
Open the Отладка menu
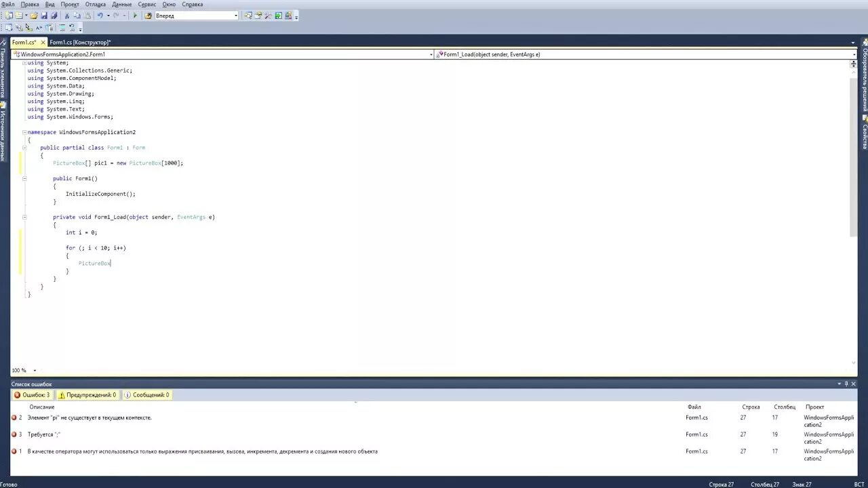[x=95, y=4]
